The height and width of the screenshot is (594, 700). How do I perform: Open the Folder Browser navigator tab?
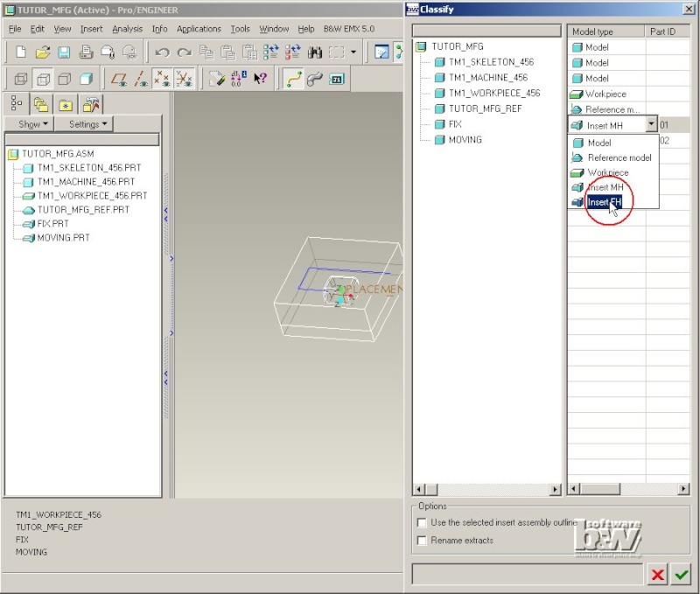[41, 104]
